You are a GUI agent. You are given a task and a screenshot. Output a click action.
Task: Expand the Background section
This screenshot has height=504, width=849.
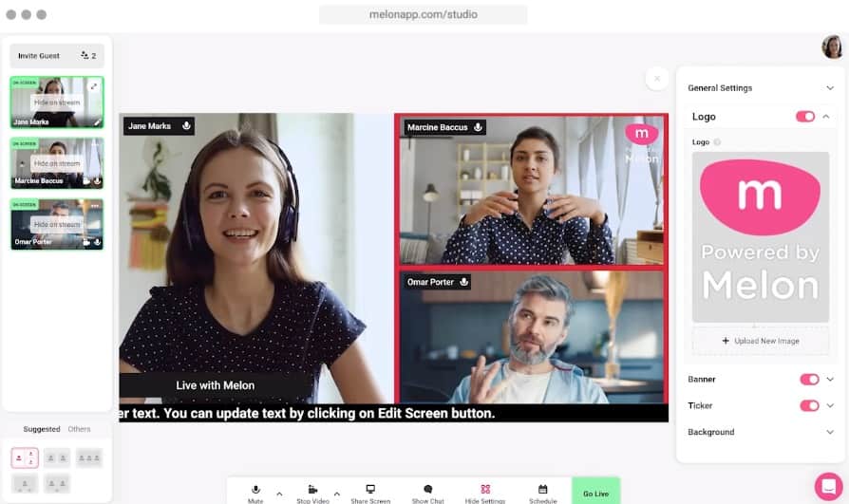[x=761, y=432]
